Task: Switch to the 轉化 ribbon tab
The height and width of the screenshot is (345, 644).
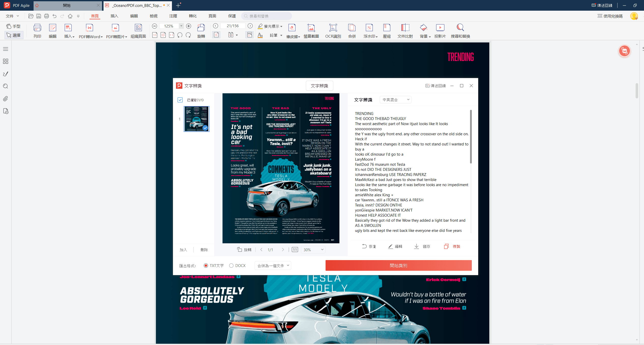Action: [x=193, y=16]
